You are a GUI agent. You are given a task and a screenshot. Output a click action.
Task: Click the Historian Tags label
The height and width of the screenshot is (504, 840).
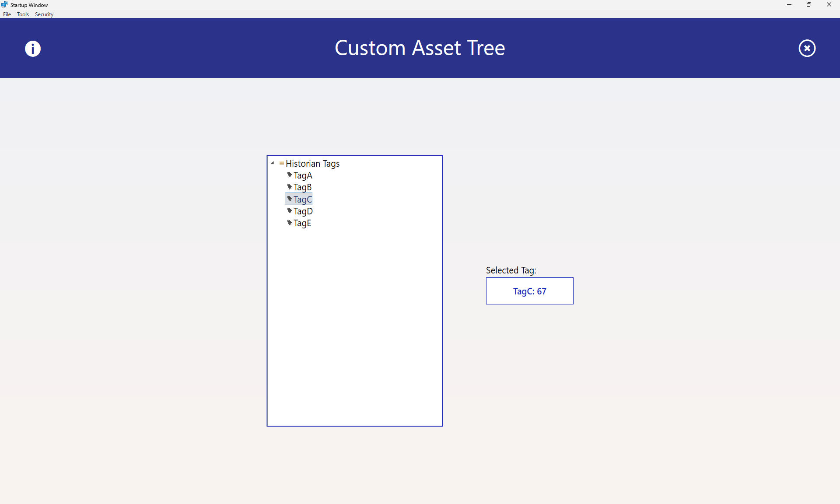click(312, 164)
